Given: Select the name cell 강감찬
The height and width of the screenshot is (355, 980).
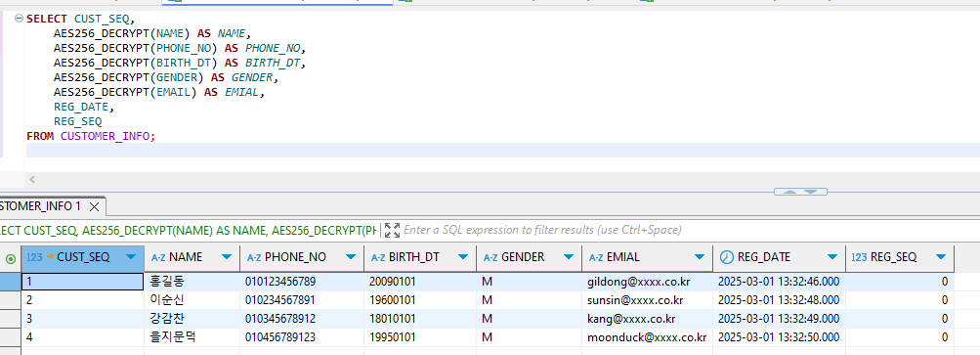Looking at the screenshot, I should coord(192,319).
